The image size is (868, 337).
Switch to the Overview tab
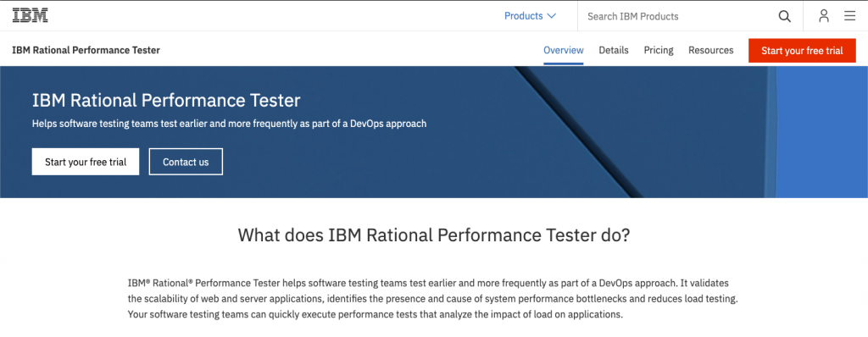[x=564, y=50]
